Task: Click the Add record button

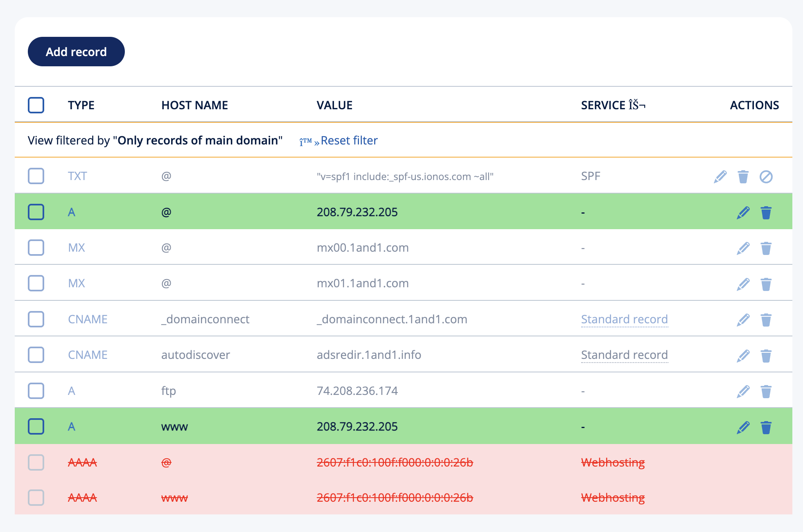Action: coord(76,52)
